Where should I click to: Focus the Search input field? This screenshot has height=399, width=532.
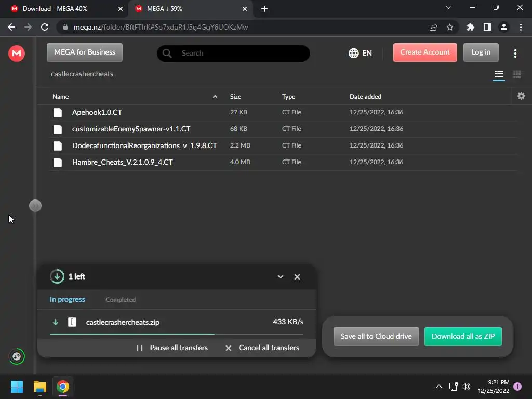233,54
